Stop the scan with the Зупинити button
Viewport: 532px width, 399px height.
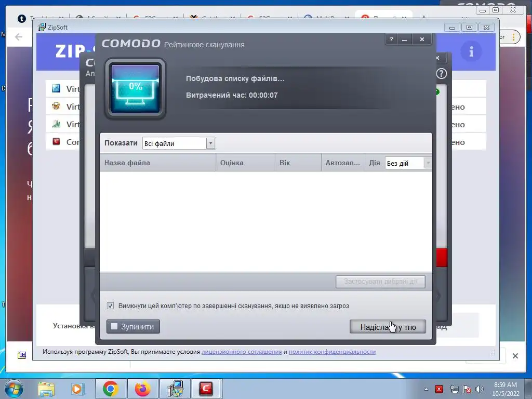[133, 326]
